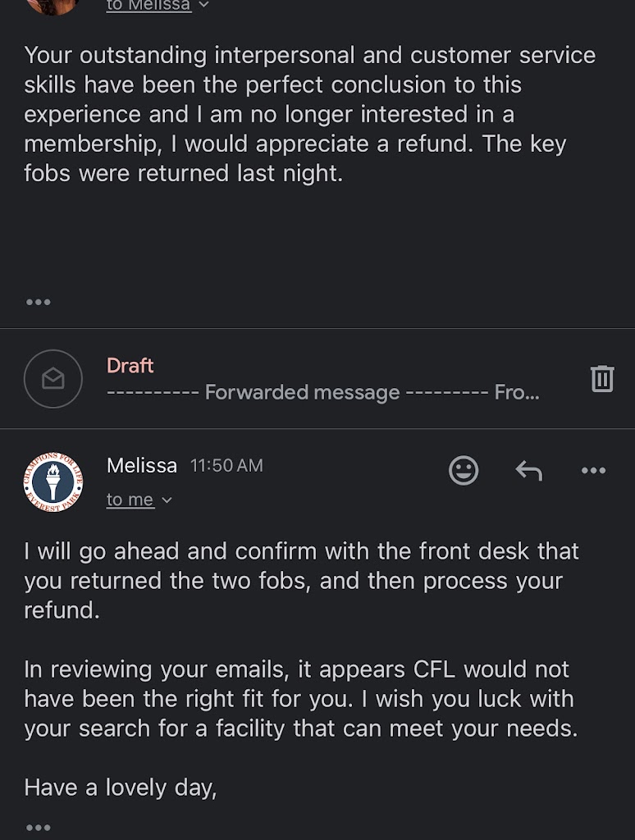Expand recipient details chevron beside "to me"
Viewport: 635px width, 840px height.
(x=167, y=500)
